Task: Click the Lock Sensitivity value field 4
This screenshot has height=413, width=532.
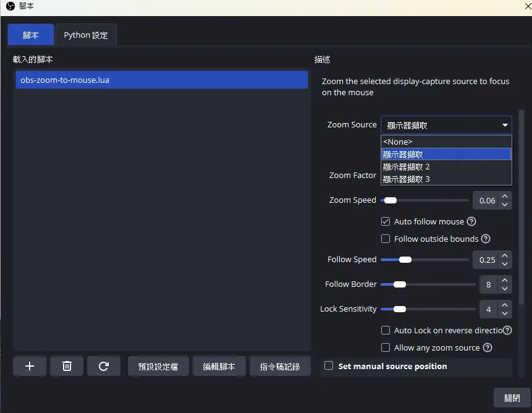Action: coord(489,309)
